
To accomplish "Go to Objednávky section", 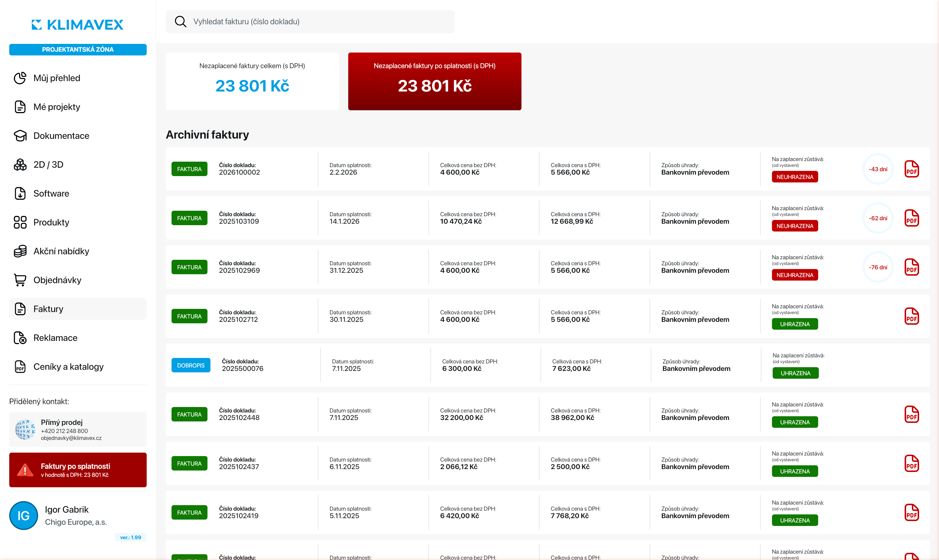I will (78, 280).
